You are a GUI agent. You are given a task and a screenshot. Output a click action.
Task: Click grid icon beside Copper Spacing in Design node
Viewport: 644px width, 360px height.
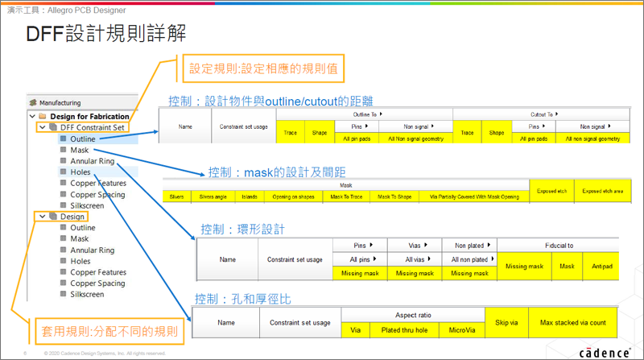(x=64, y=283)
